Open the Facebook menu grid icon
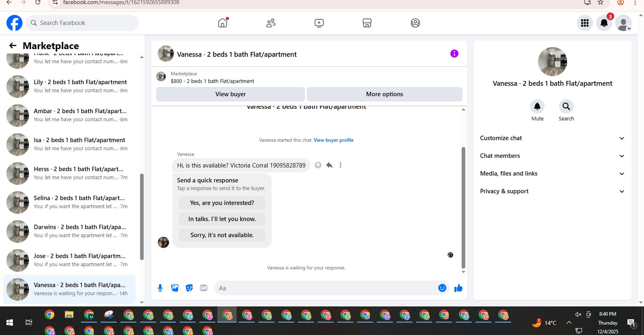 coord(585,23)
